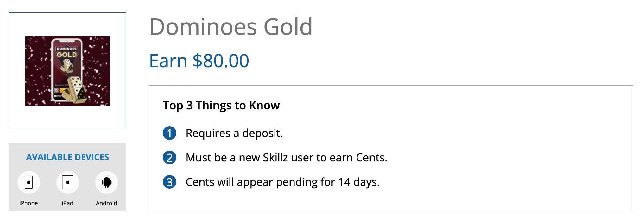The width and height of the screenshot is (644, 222).
Task: Click the numbered badge next to deposit requirement
Action: [170, 134]
